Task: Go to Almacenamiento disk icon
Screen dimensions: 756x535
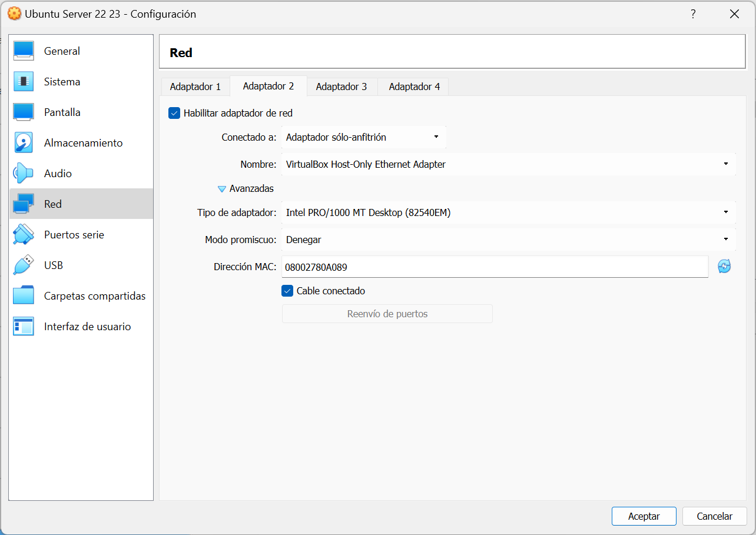Action: click(24, 143)
